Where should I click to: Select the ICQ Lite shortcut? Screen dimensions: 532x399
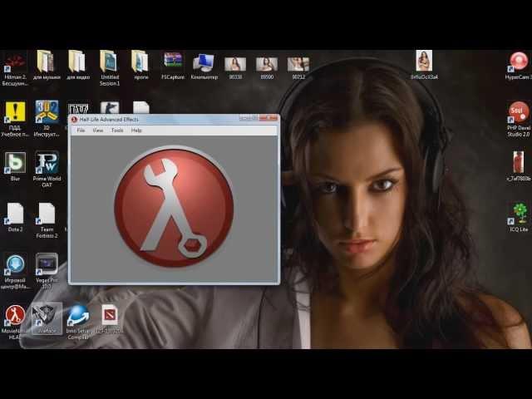[x=519, y=218]
